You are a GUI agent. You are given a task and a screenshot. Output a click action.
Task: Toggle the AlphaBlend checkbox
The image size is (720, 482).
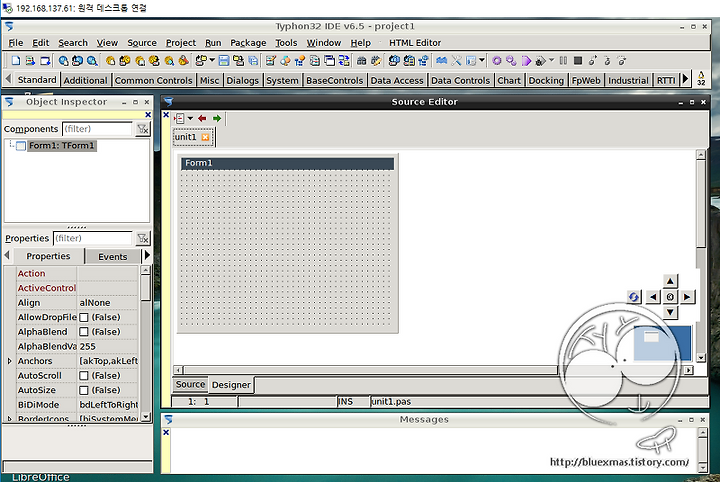pos(84,332)
